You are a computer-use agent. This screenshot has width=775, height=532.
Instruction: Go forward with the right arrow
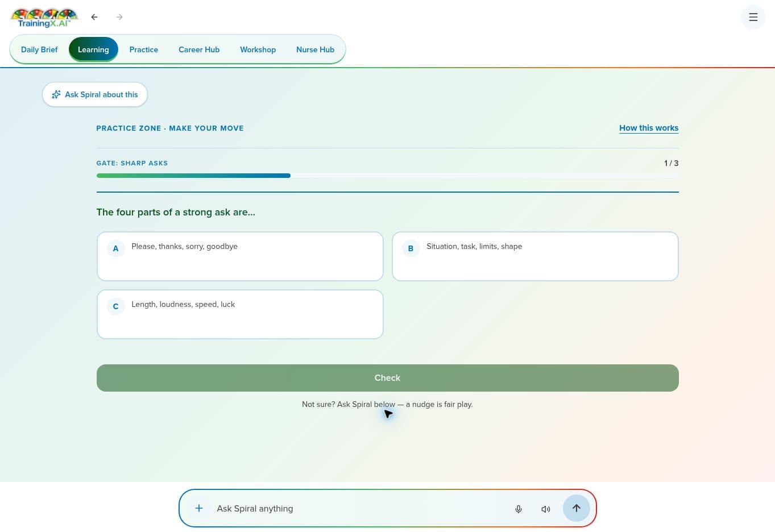pos(119,17)
